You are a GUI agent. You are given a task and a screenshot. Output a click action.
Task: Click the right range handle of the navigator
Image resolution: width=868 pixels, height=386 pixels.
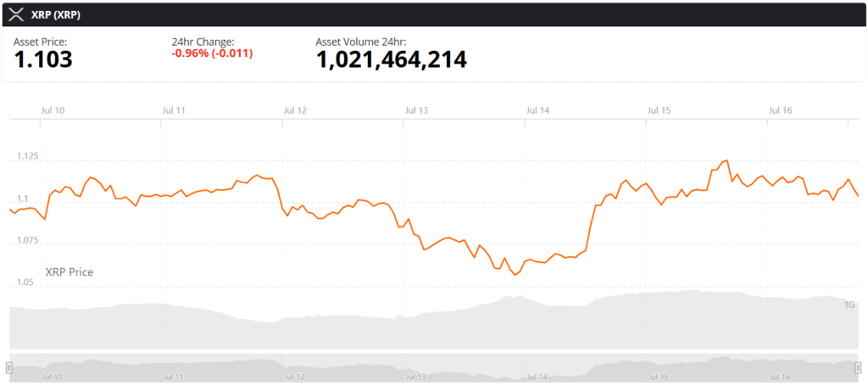coord(858,366)
